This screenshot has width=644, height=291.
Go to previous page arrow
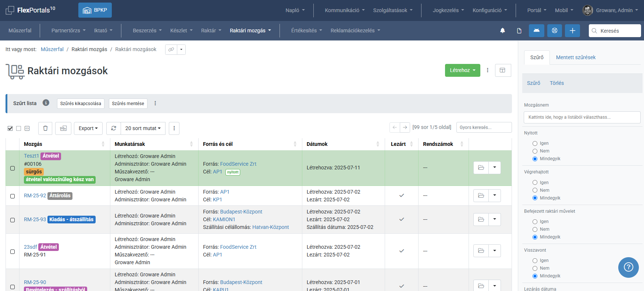pyautogui.click(x=395, y=127)
